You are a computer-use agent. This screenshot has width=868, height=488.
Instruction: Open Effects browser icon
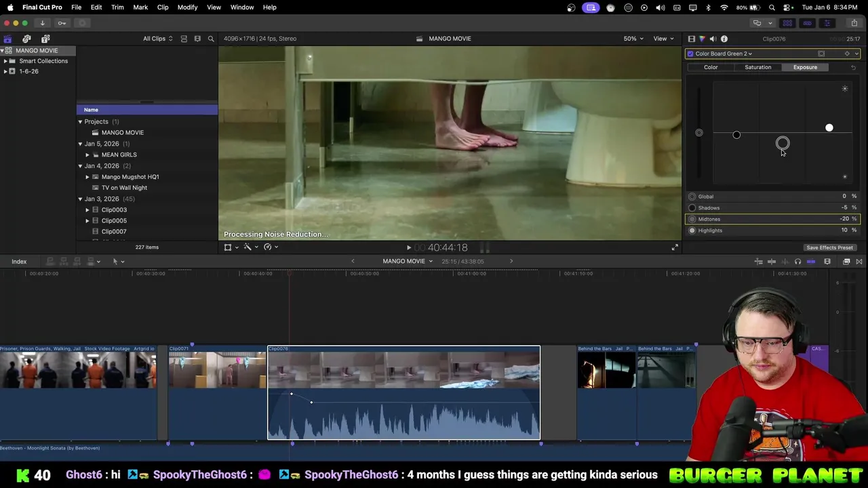846,262
